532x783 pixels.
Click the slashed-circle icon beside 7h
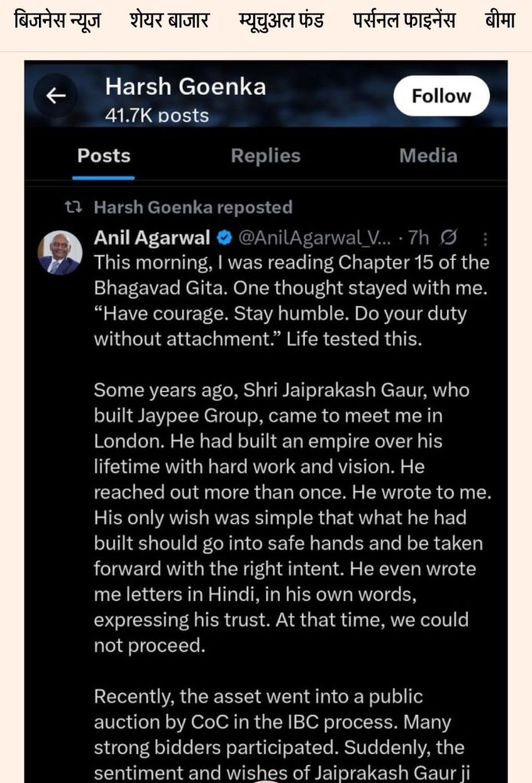(450, 238)
